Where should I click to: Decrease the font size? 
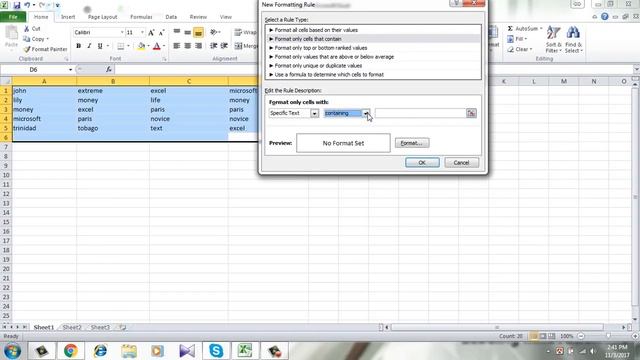coord(162,32)
